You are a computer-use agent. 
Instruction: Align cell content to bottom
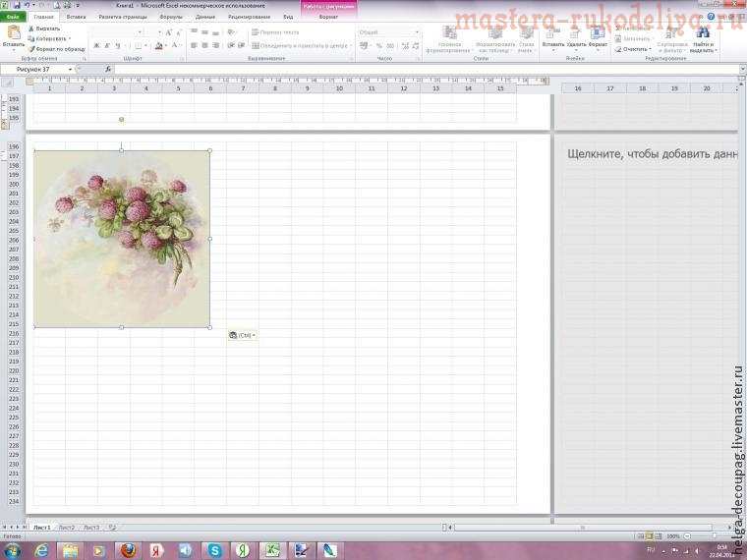click(x=216, y=32)
